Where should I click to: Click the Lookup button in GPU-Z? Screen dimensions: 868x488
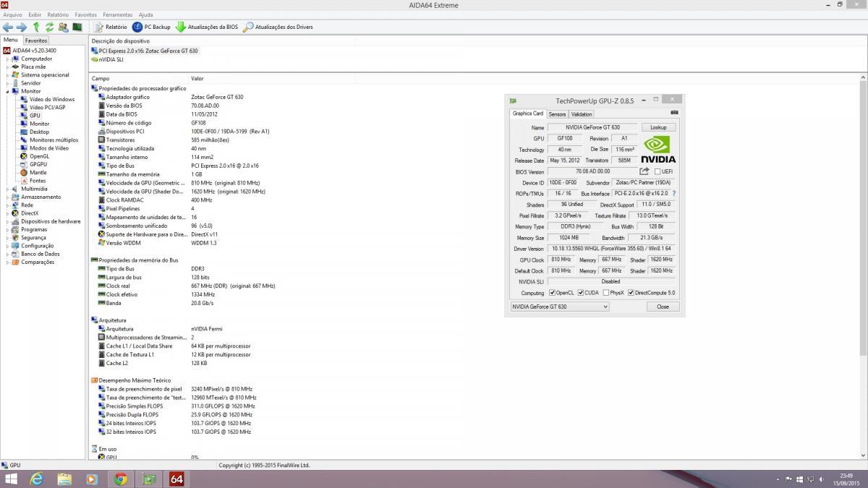point(658,127)
